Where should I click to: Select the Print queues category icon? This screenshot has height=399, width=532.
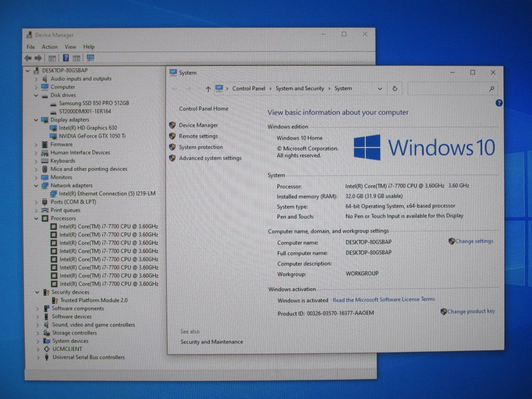[45, 210]
